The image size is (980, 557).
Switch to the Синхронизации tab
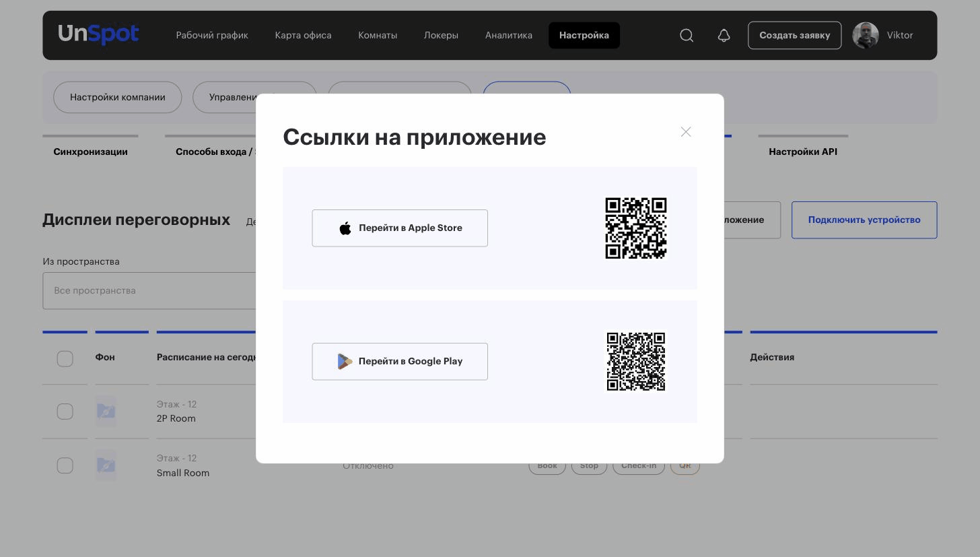(x=90, y=152)
